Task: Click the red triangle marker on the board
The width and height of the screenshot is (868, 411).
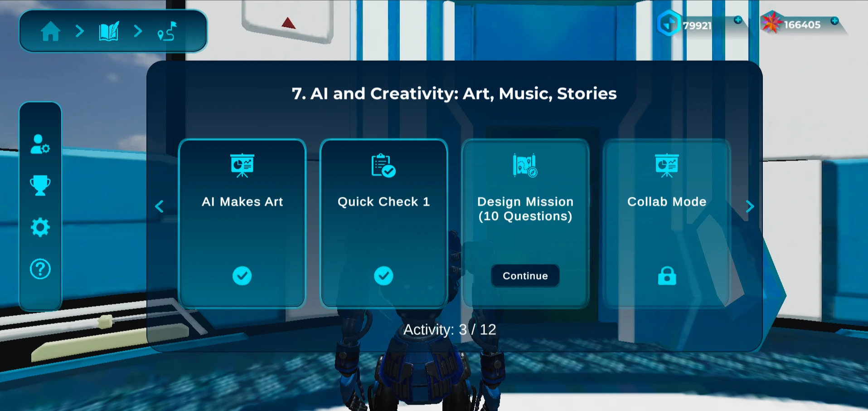Action: pos(288,23)
